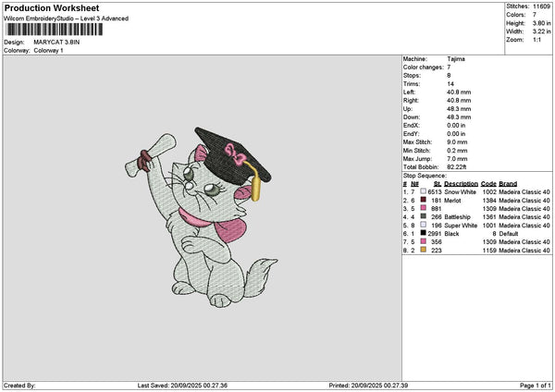This screenshot has height=392, width=555.
Task: Click the Page 1 of 1 footer label
Action: (x=536, y=386)
